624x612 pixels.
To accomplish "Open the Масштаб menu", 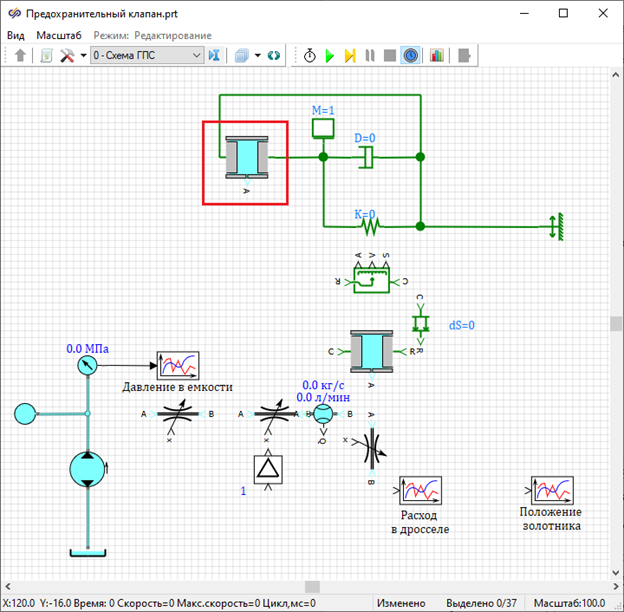I will (58, 35).
